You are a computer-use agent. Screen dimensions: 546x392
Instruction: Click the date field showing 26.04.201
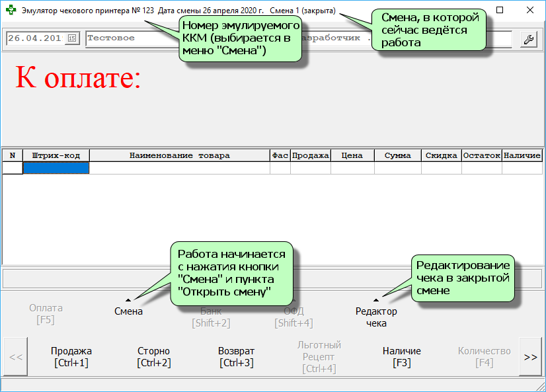36,38
